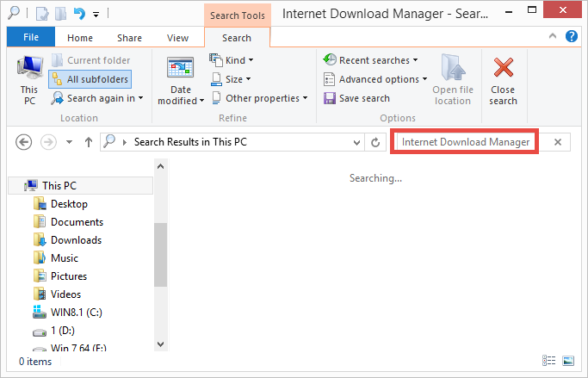Switch to the Share ribbon tab
588x378 pixels.
(129, 38)
